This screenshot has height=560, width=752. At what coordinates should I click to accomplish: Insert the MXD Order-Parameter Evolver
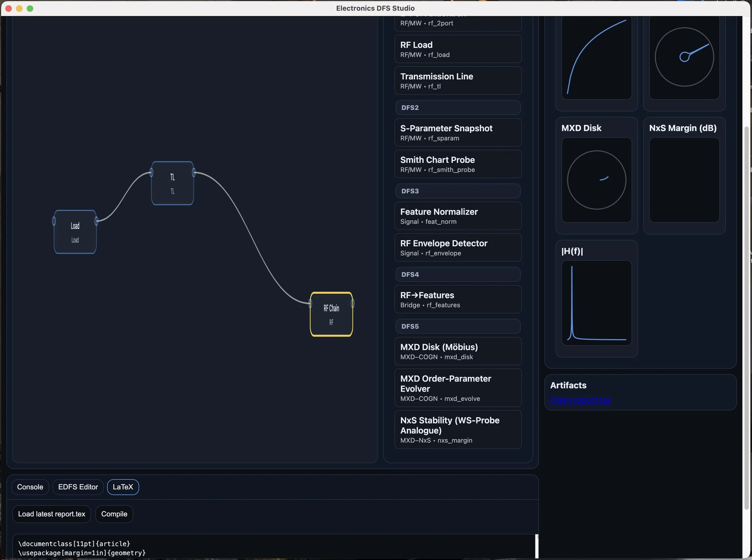pyautogui.click(x=458, y=387)
